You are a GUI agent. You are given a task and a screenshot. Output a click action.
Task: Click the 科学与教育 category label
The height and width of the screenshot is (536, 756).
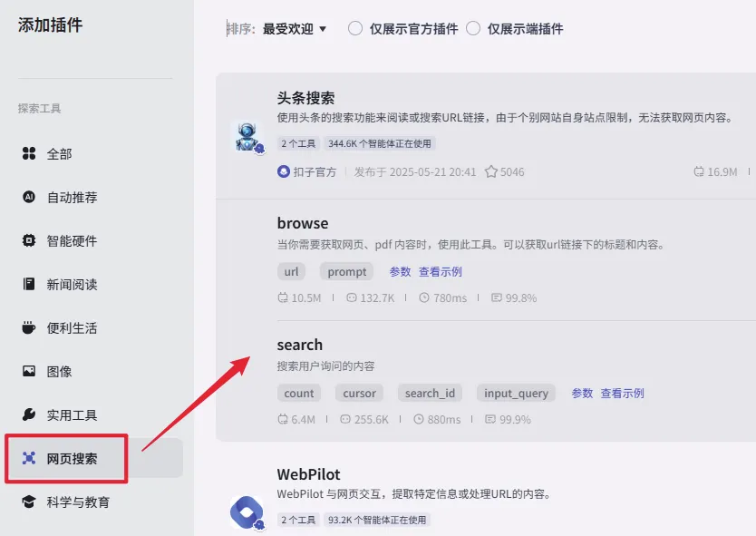point(78,502)
